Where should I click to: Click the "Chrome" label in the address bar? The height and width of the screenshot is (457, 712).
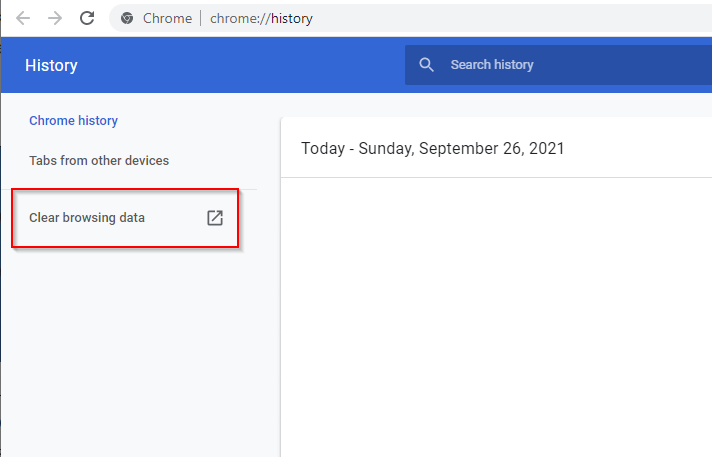[168, 18]
